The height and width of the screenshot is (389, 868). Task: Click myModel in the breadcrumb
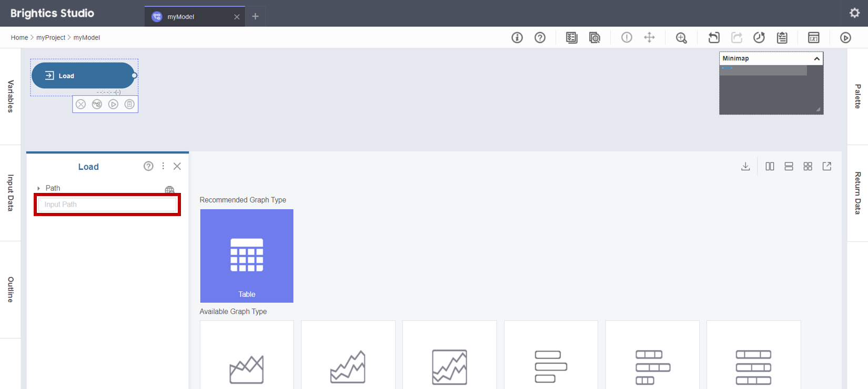point(87,37)
